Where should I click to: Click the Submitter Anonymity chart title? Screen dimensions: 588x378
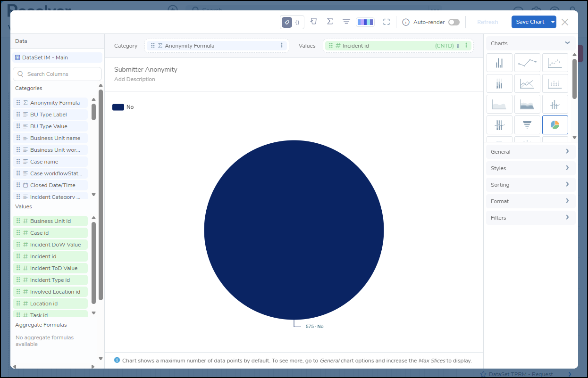146,69
